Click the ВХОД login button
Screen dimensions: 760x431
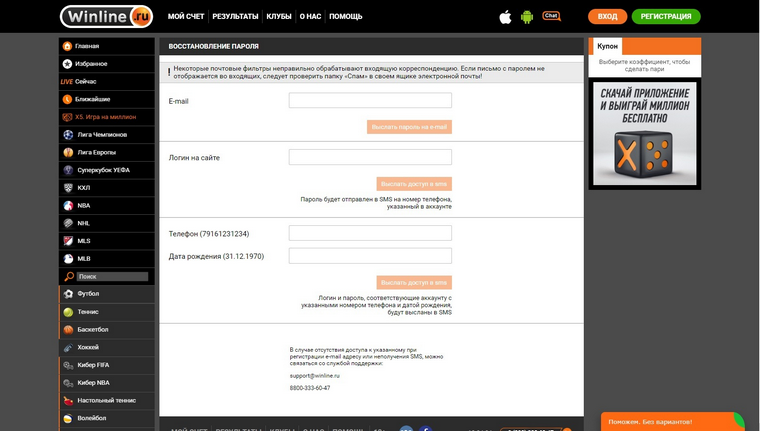click(x=607, y=16)
